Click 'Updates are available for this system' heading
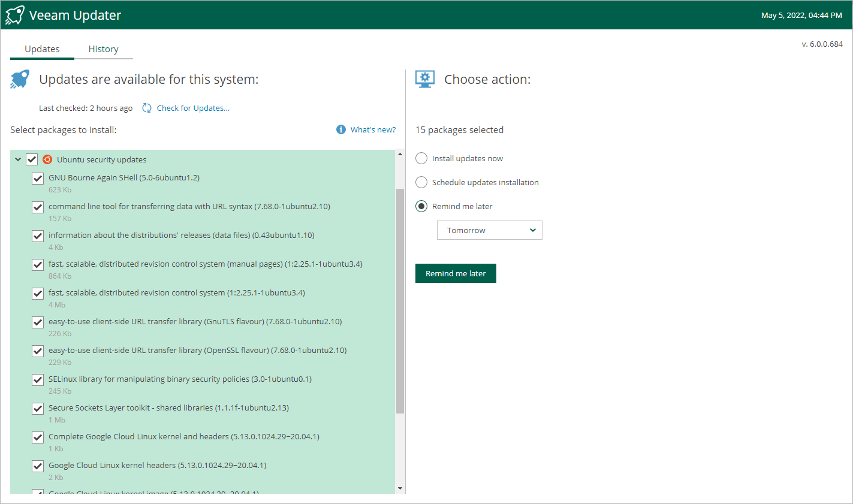The image size is (853, 504). (149, 79)
